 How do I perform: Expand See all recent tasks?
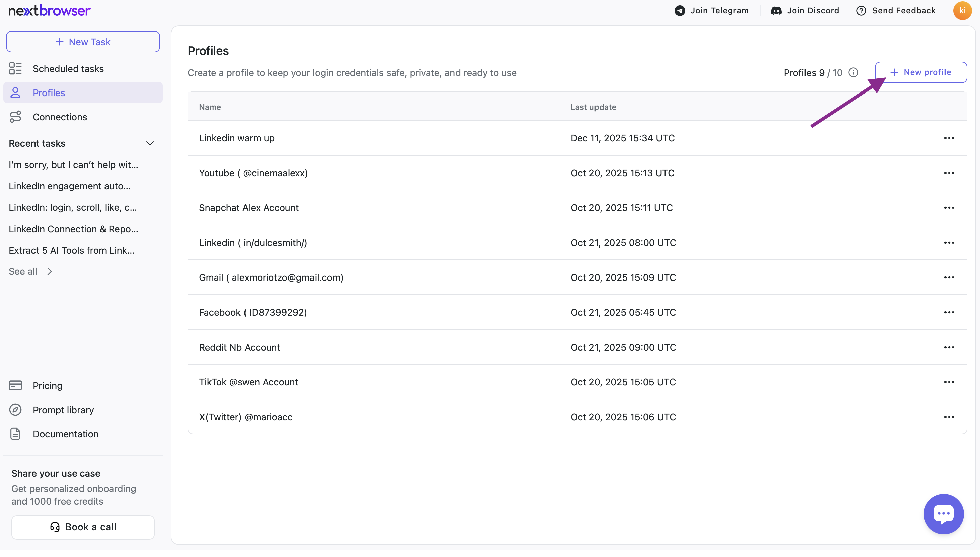pos(30,271)
